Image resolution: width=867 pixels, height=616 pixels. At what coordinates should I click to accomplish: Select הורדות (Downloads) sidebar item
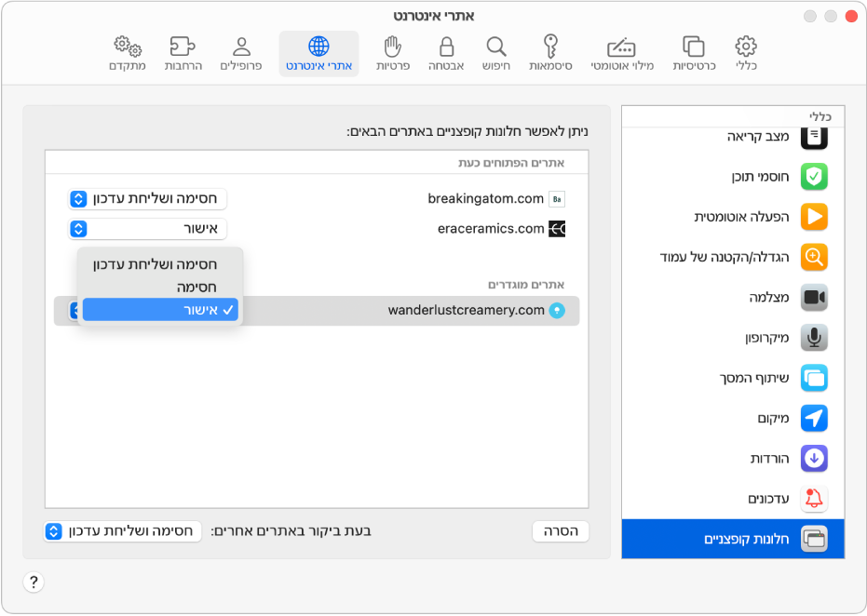[733, 459]
